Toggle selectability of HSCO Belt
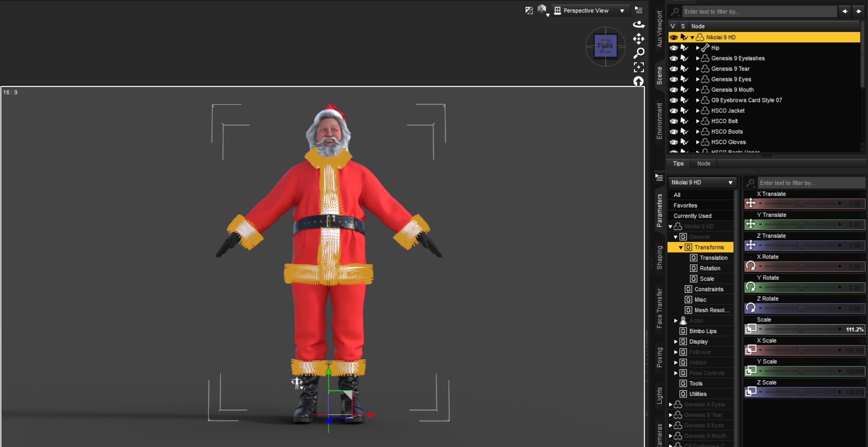This screenshot has width=868, height=447. tap(684, 121)
